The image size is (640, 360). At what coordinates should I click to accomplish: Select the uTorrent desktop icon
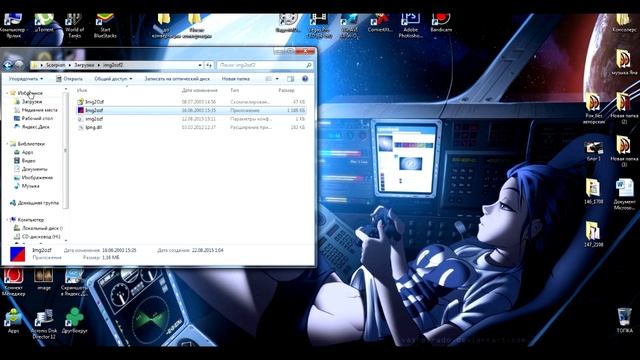[44, 24]
